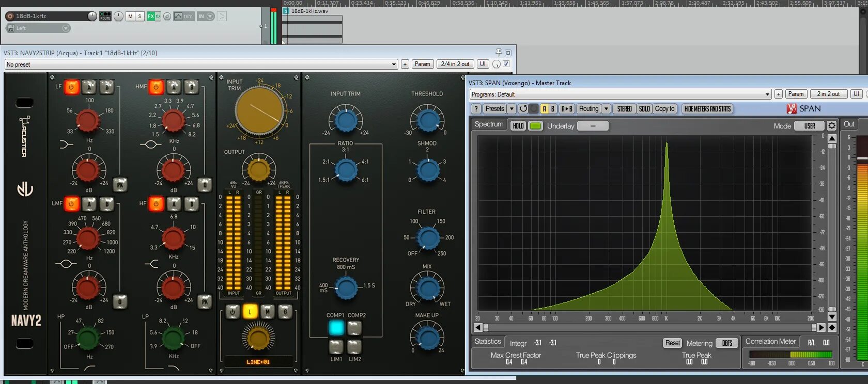Toggle track FX bypass power icon
This screenshot has width=868, height=384.
[x=158, y=17]
